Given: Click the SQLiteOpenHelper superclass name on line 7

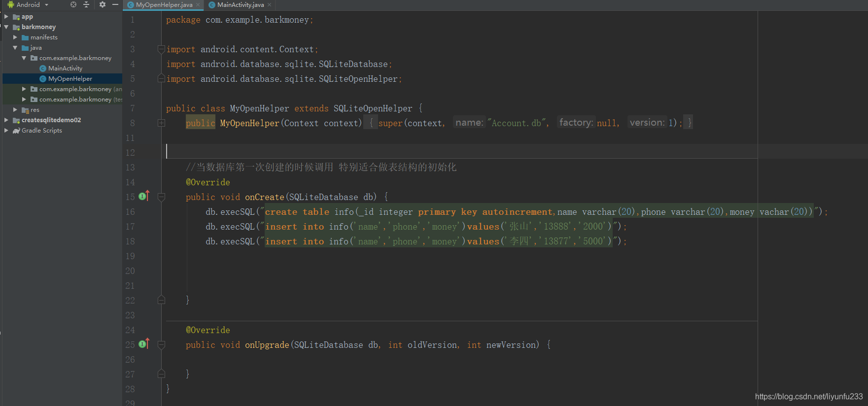Looking at the screenshot, I should [x=373, y=108].
